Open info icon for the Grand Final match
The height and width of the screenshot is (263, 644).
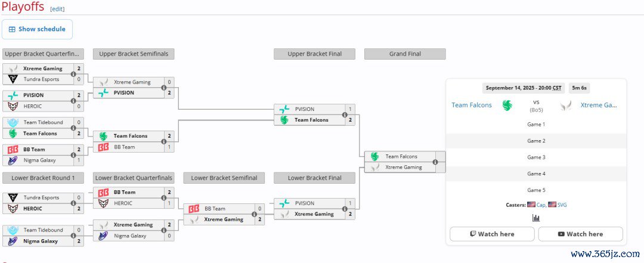pyautogui.click(x=435, y=162)
